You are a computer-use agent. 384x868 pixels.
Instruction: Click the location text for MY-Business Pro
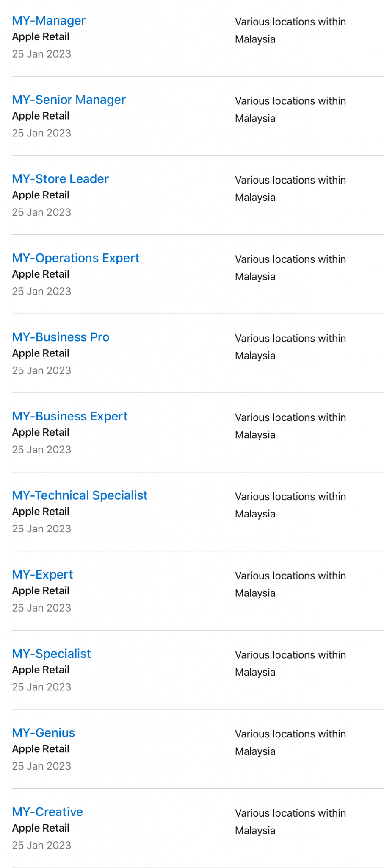pyautogui.click(x=290, y=347)
